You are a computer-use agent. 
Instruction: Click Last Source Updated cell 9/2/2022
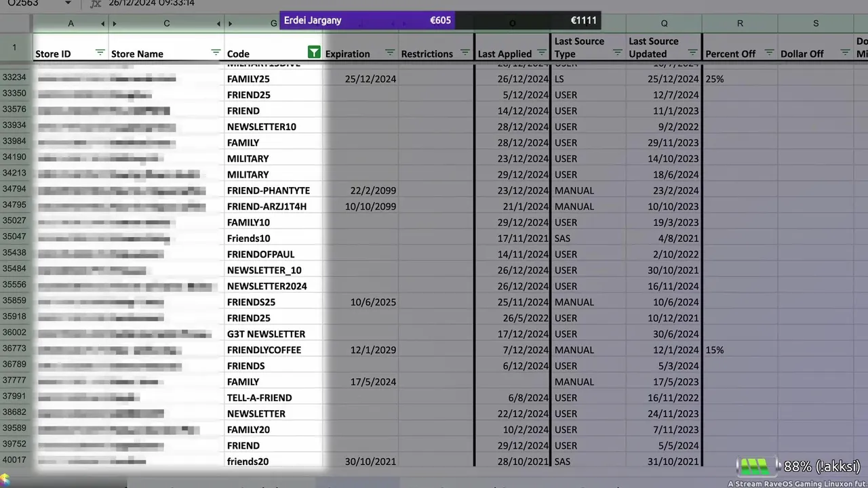(664, 127)
